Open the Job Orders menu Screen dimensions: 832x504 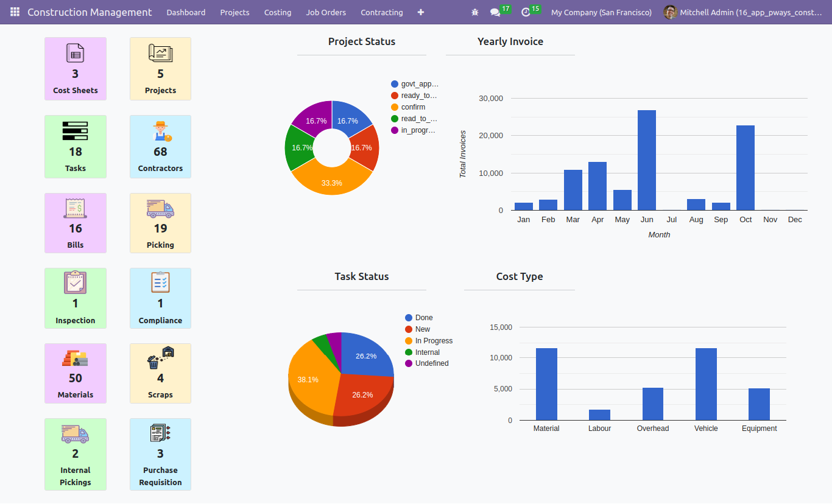click(326, 12)
